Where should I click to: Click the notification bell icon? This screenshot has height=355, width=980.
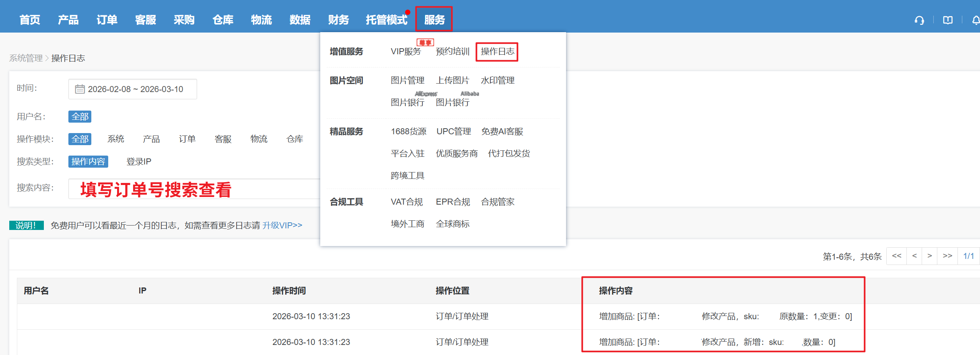click(976, 20)
